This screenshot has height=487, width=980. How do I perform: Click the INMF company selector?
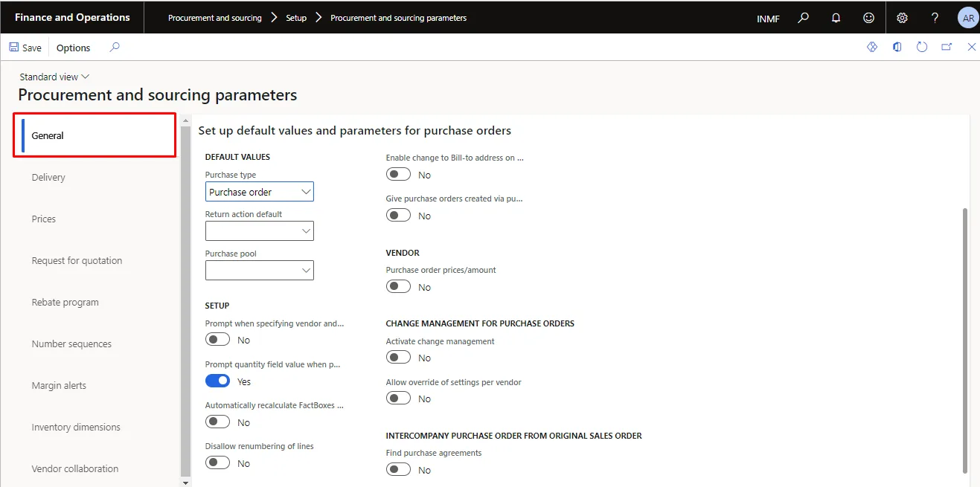point(768,19)
